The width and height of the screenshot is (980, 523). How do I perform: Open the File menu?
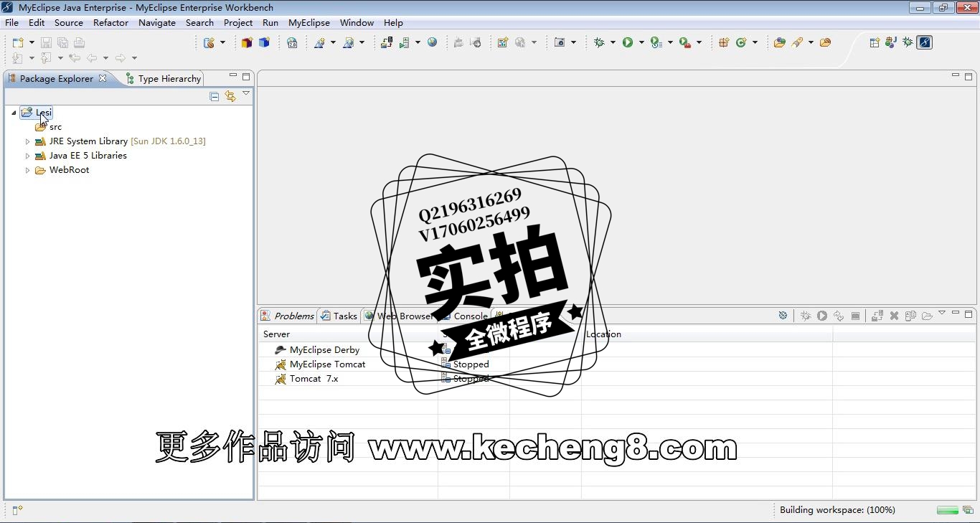coord(11,22)
